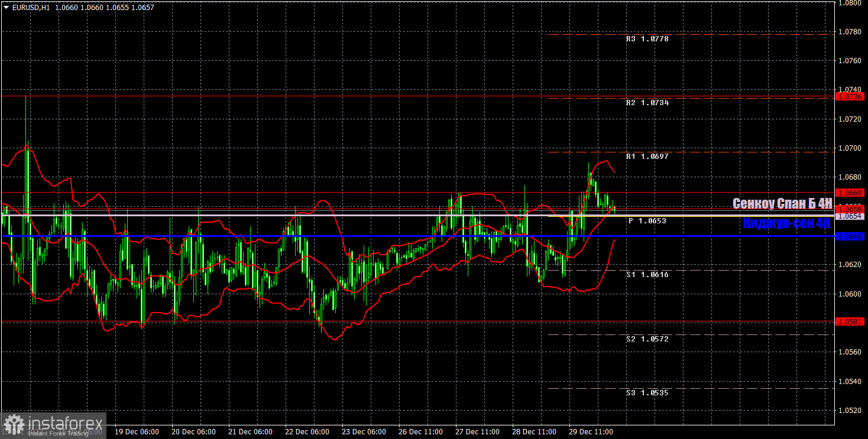The width and height of the screenshot is (868, 439).
Task: Click the 1.0800 price axis value
Action: 850,3
